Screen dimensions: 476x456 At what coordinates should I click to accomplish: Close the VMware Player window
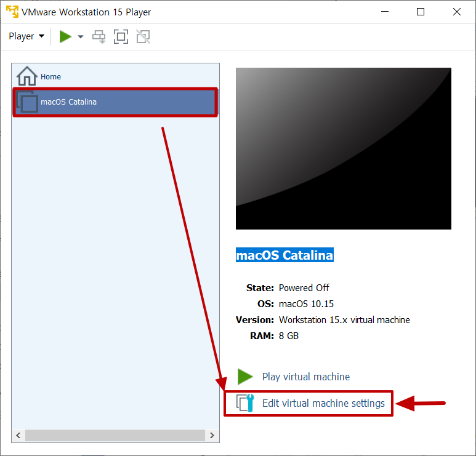point(456,12)
